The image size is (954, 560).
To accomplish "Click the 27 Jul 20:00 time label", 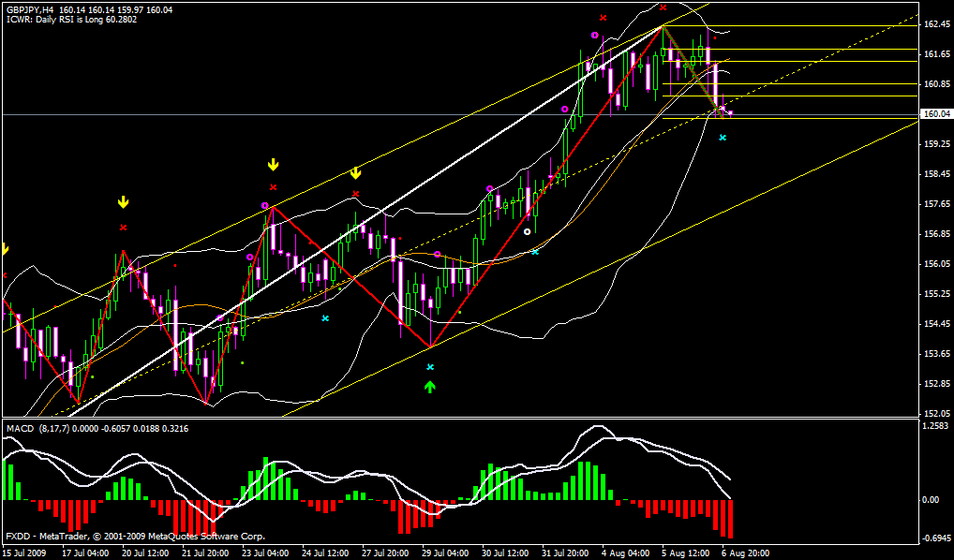I will (x=386, y=553).
